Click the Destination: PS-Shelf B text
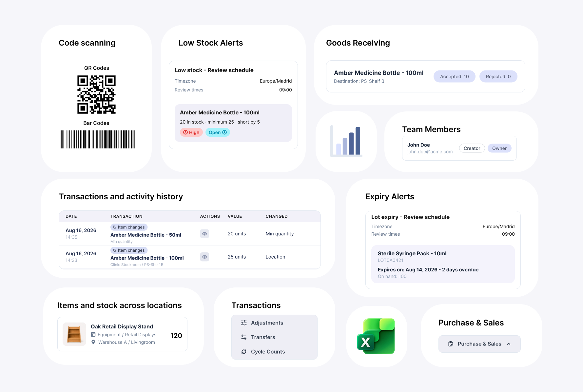The width and height of the screenshot is (583, 392). [x=359, y=81]
